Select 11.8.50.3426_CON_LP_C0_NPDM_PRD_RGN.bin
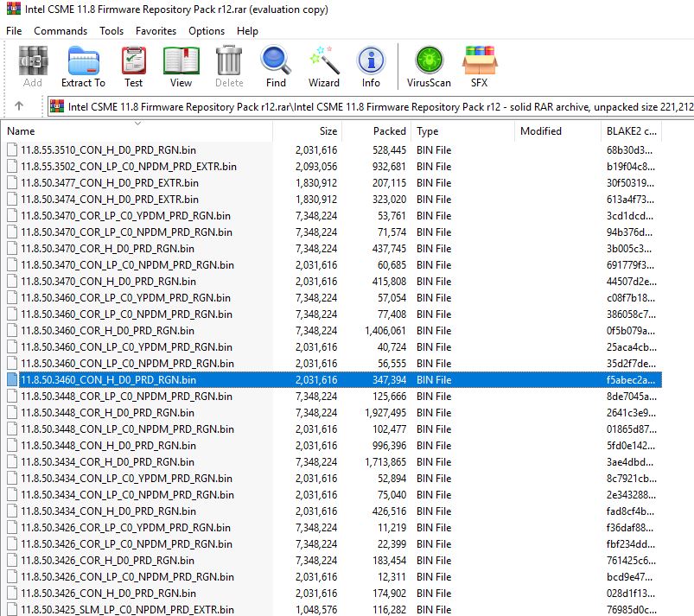The width and height of the screenshot is (694, 616). pyautogui.click(x=127, y=576)
